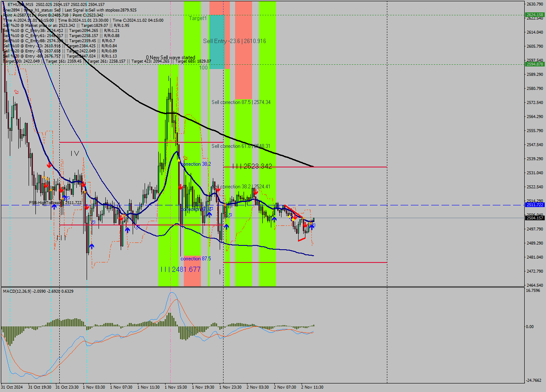
Task: Click the 2547.540 price axis value
Action: click(535, 145)
